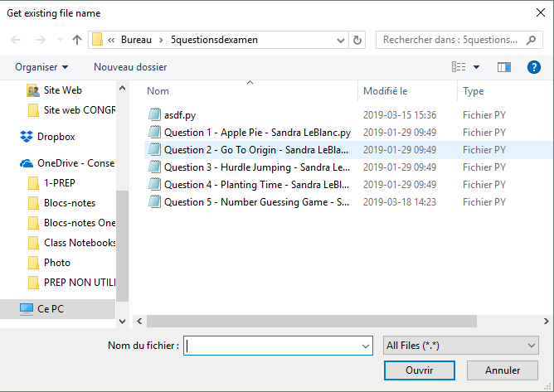Click the Annuler button

click(x=503, y=370)
